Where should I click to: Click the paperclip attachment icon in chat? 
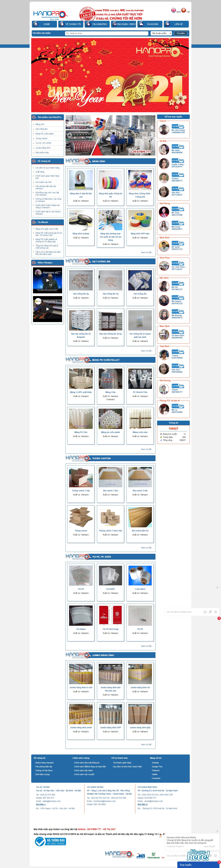pyautogui.click(x=210, y=612)
